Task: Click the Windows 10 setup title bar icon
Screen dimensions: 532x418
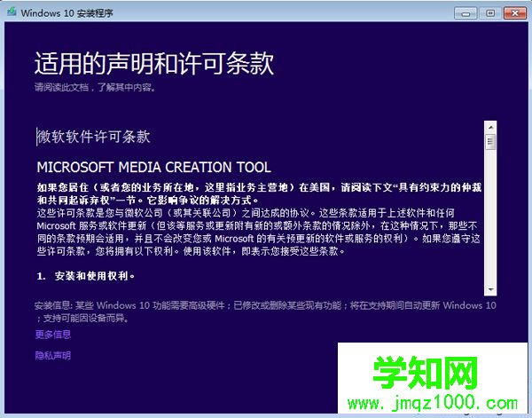Action: pos(12,12)
